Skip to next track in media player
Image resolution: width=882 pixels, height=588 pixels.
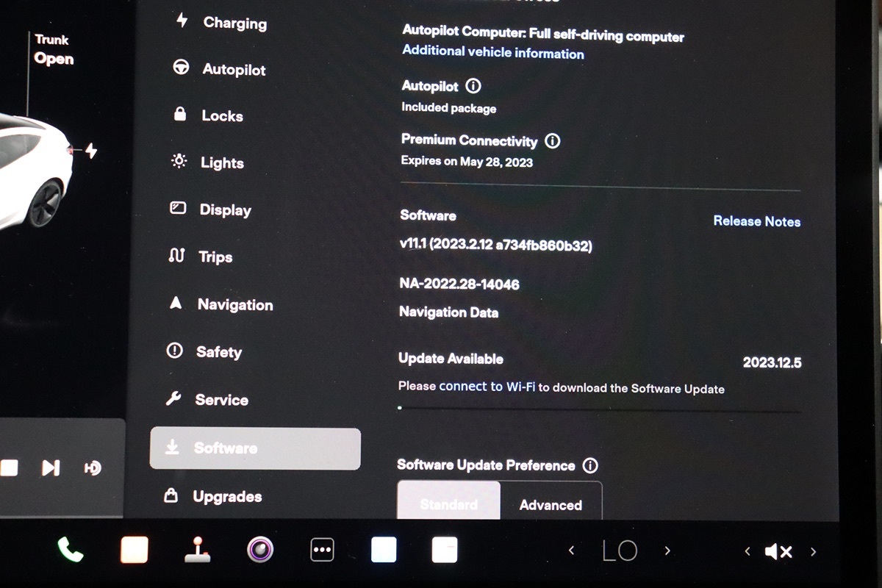pyautogui.click(x=50, y=467)
